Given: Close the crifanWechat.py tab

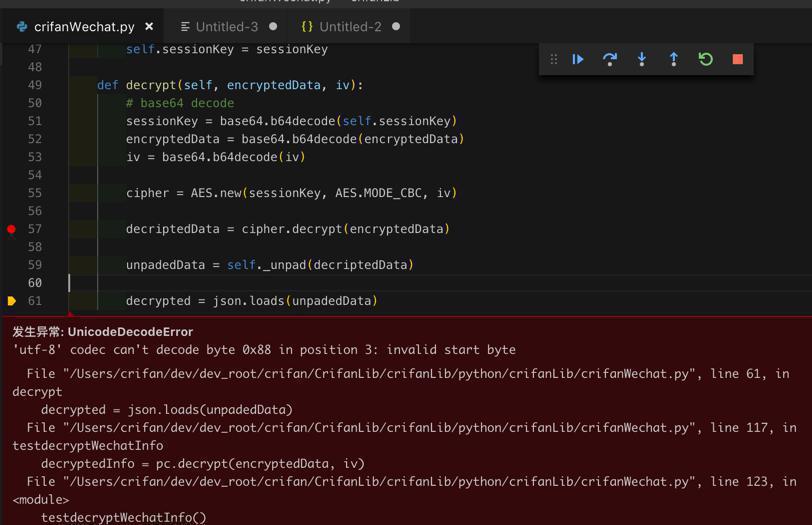Looking at the screenshot, I should tap(149, 27).
